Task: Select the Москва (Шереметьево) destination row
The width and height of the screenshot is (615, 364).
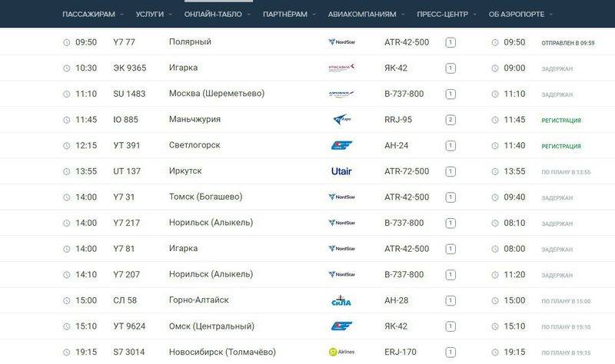Action: point(307,94)
